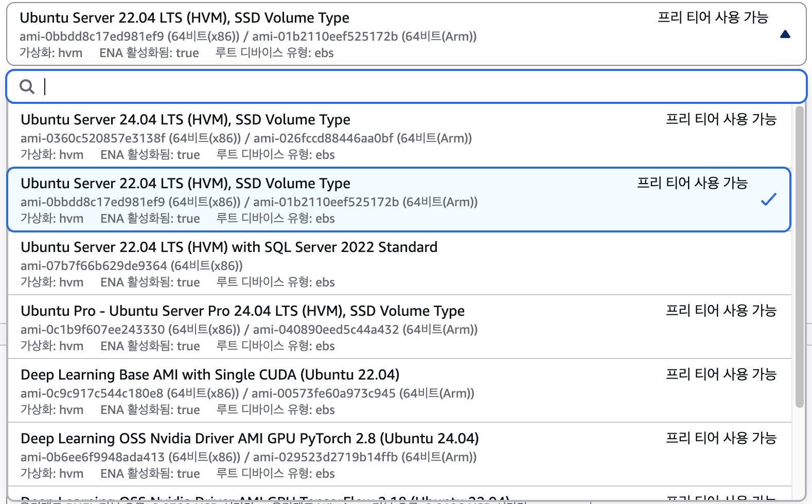Select Ubuntu Pro - Ubuntu Server Pro 24.04 LTS
812x504 pixels.
242,311
